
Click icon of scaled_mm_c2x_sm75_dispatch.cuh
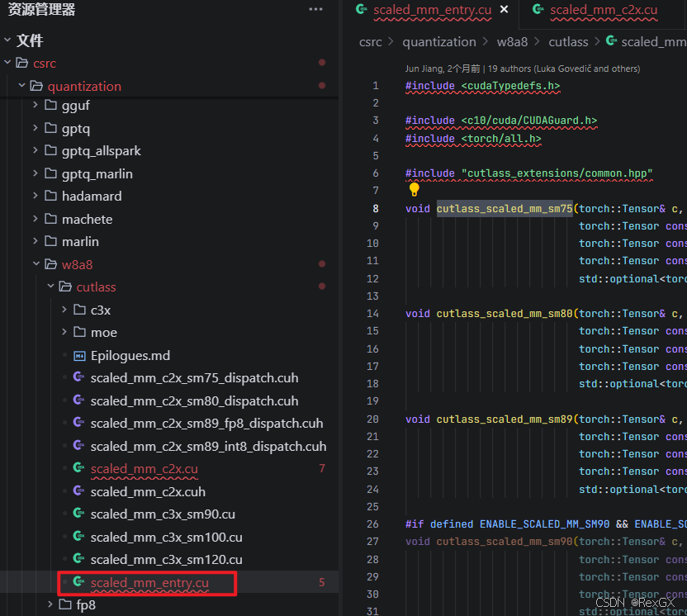(79, 377)
